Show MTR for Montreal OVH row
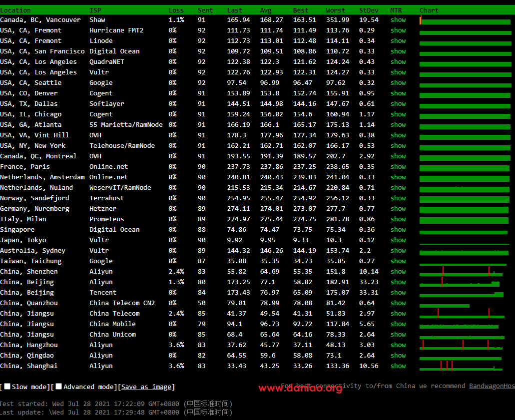Screen dimensions: 515x420 pos(398,156)
